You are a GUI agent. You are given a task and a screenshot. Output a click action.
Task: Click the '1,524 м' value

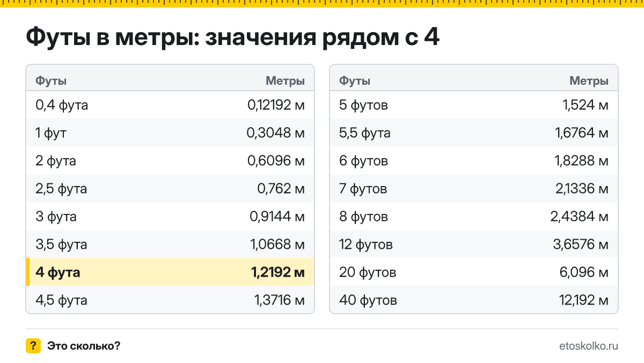pyautogui.click(x=586, y=105)
